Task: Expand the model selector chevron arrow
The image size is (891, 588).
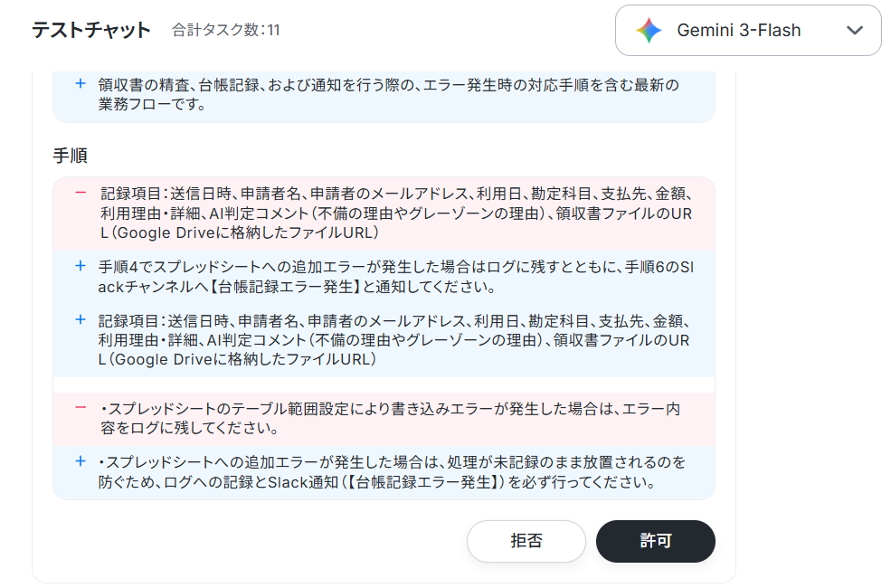Action: (855, 30)
